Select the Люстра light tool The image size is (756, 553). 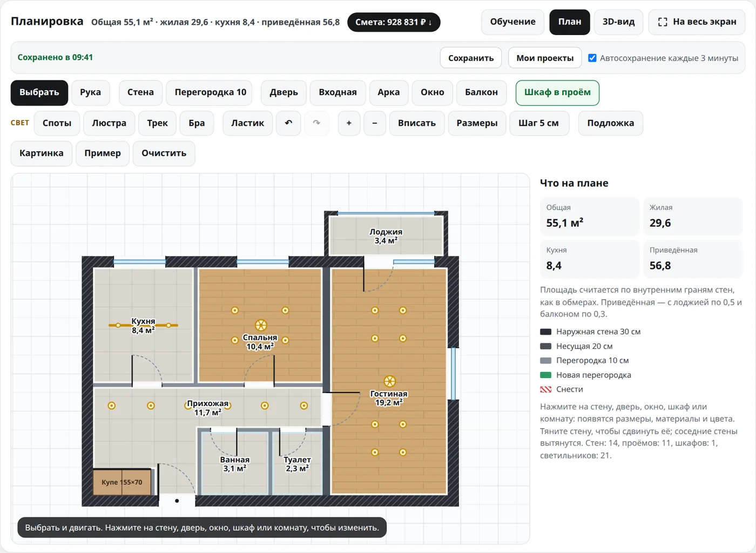pos(109,123)
